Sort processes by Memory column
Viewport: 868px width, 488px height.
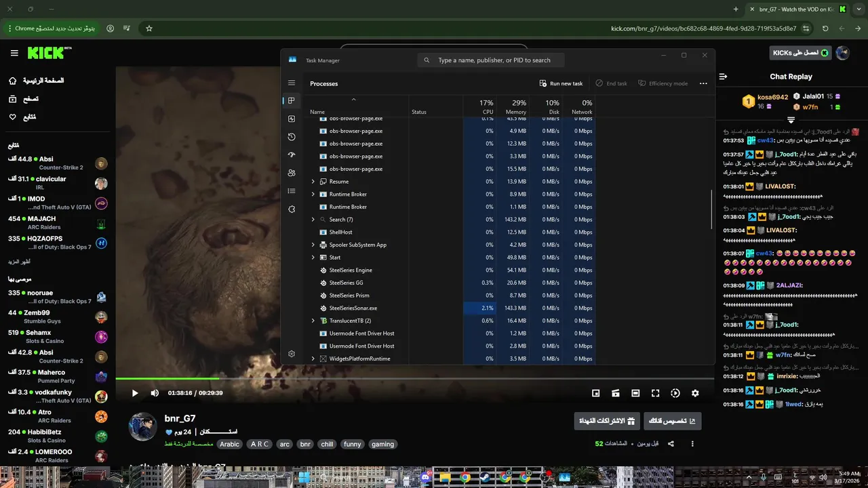pyautogui.click(x=512, y=106)
